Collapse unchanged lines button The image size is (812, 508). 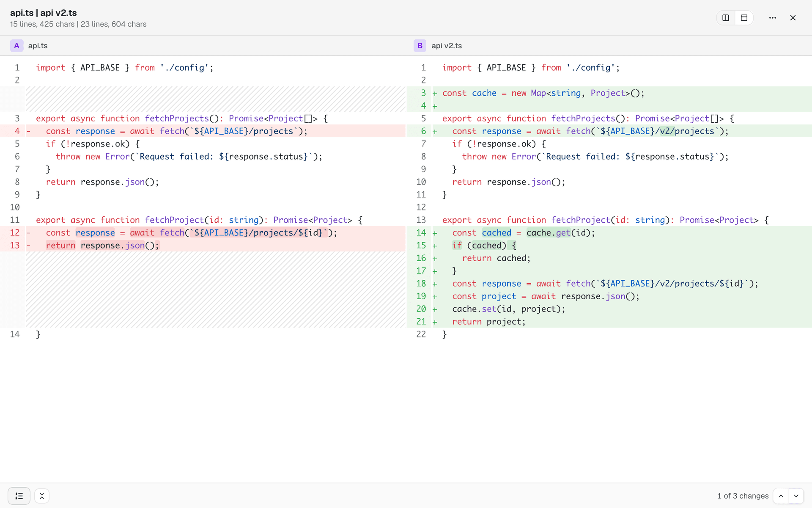(42, 496)
